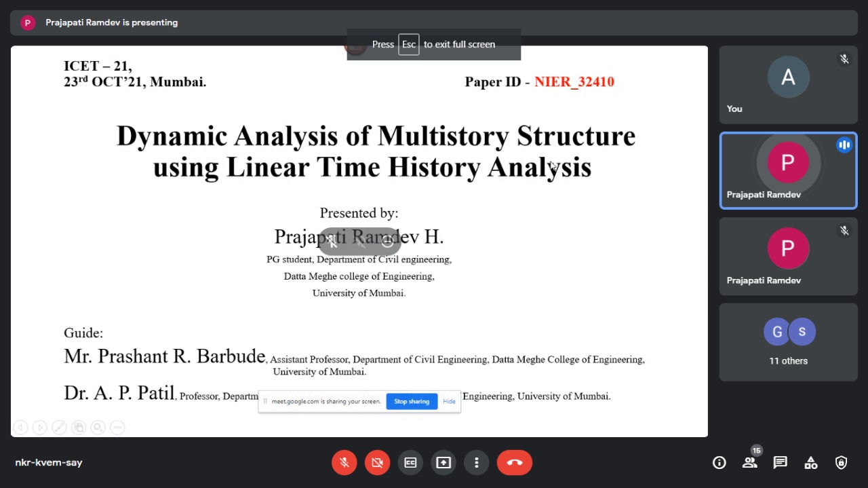
Task: Select the speaking Prajapati Ramdev tile
Action: tap(788, 170)
